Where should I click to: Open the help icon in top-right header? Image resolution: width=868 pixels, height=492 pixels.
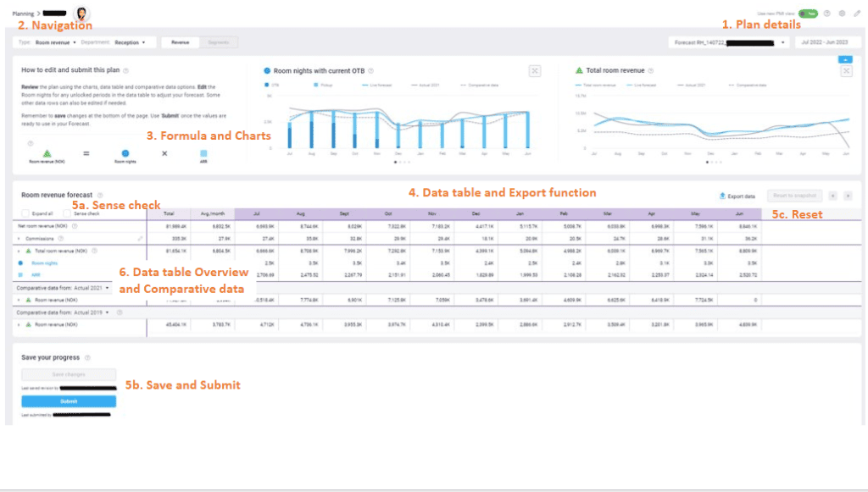click(827, 14)
